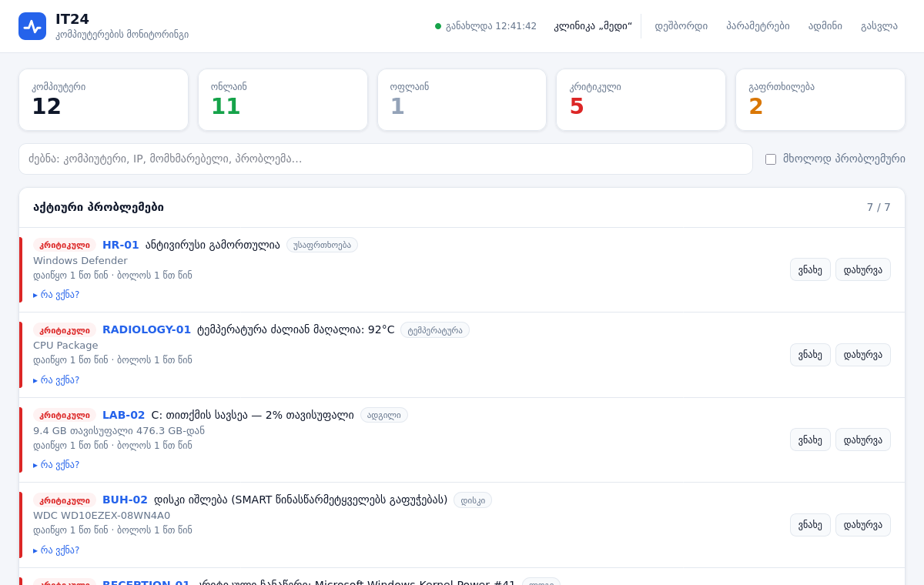This screenshot has height=585, width=924.
Task: Open the LAB-02 computer link
Action: coord(123,415)
